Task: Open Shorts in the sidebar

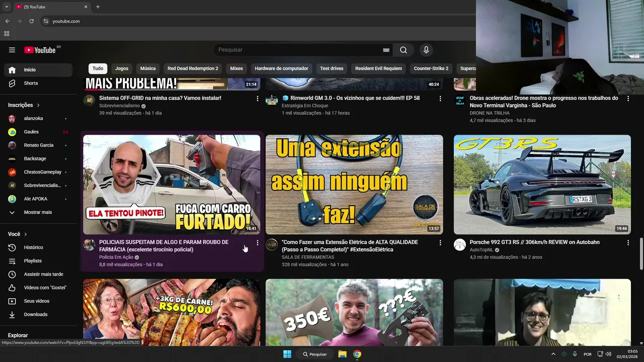Action: point(38,83)
